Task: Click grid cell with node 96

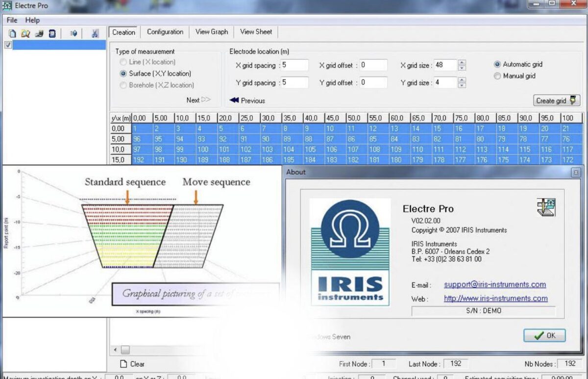Action: pos(142,139)
